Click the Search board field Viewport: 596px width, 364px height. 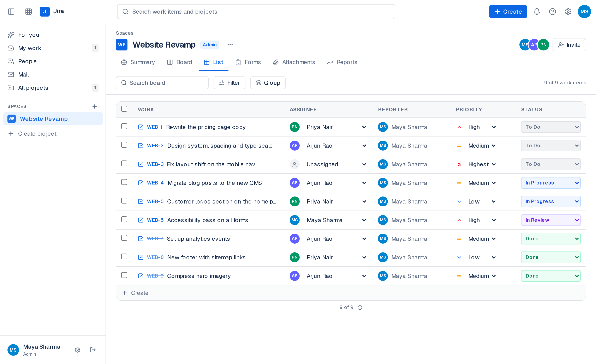tap(162, 83)
